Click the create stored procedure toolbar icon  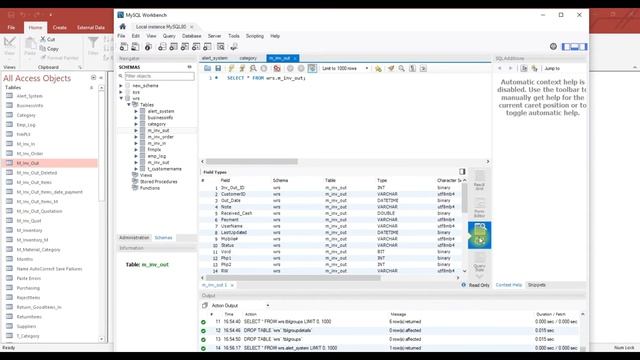click(x=196, y=47)
